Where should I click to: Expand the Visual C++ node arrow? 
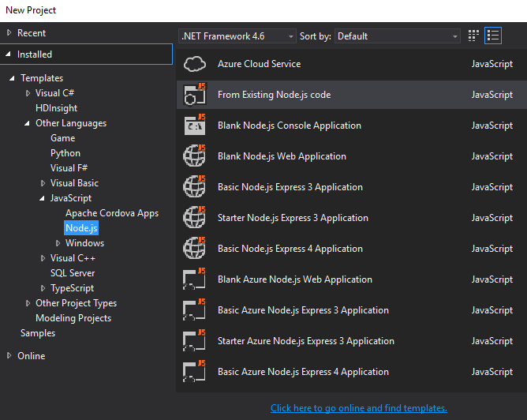coord(43,258)
